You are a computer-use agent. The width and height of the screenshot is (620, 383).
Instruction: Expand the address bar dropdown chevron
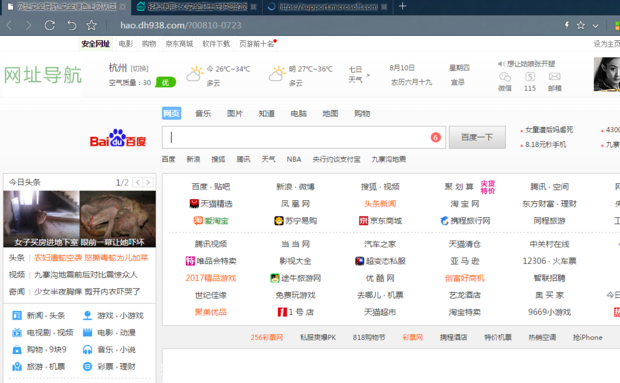[x=595, y=26]
